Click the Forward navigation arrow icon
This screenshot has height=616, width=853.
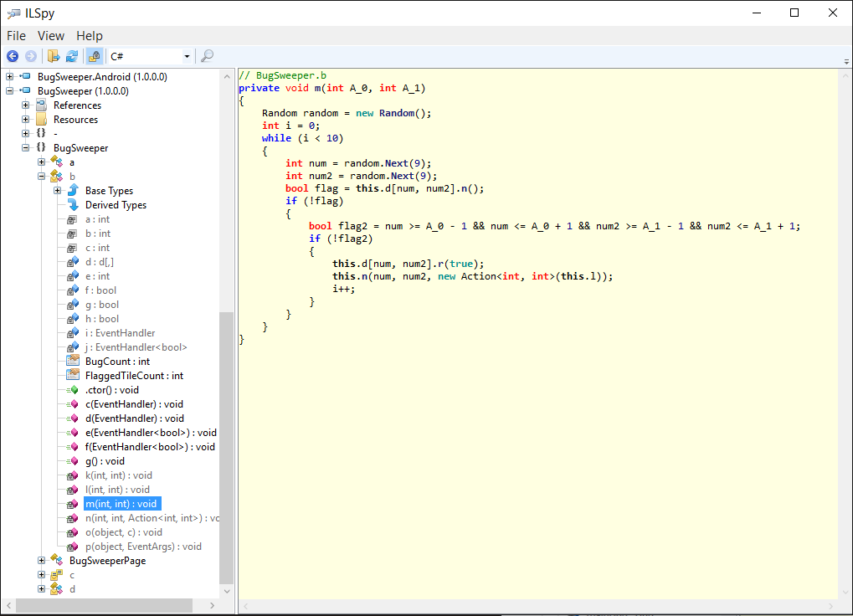click(x=31, y=56)
